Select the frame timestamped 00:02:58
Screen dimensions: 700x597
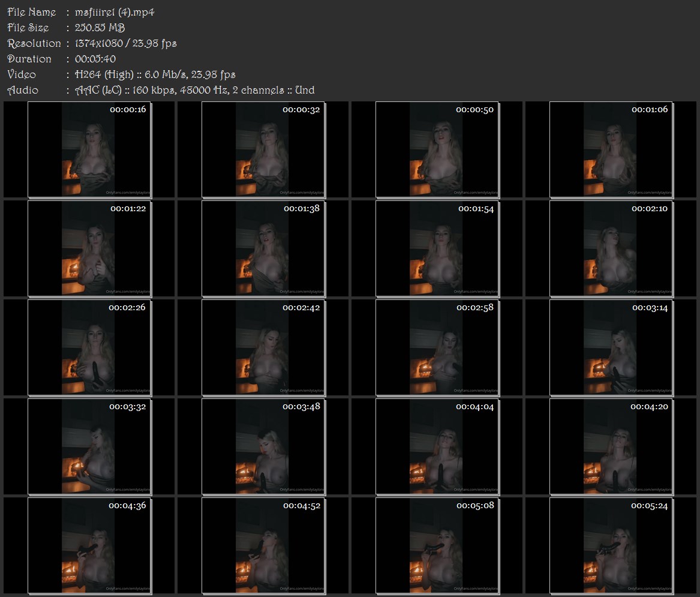[437, 347]
